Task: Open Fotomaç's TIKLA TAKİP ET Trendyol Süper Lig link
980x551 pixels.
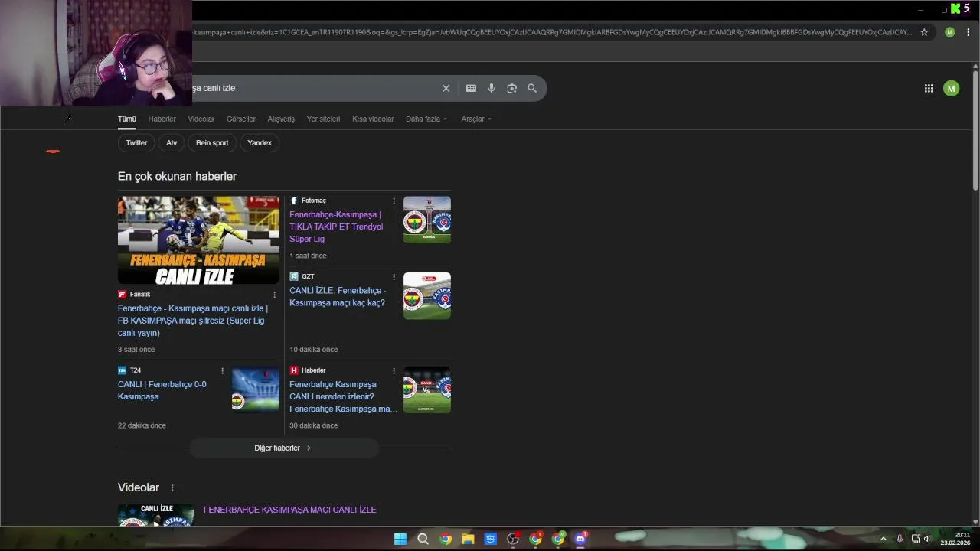Action: click(336, 227)
